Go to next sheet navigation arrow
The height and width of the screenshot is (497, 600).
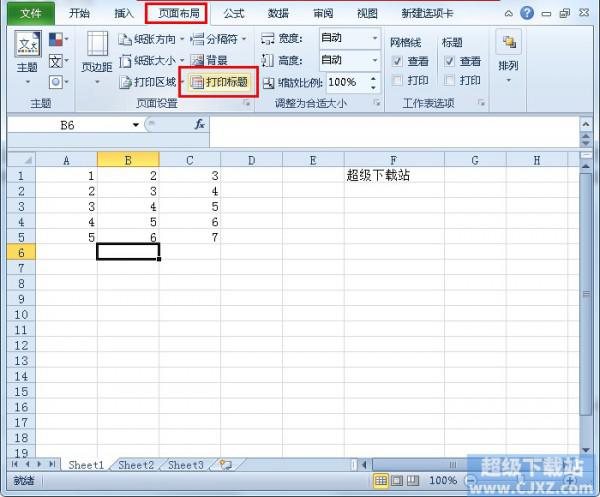pos(39,464)
